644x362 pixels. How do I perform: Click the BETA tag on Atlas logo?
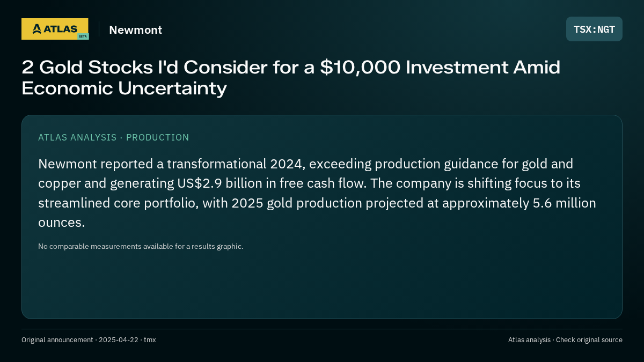83,36
